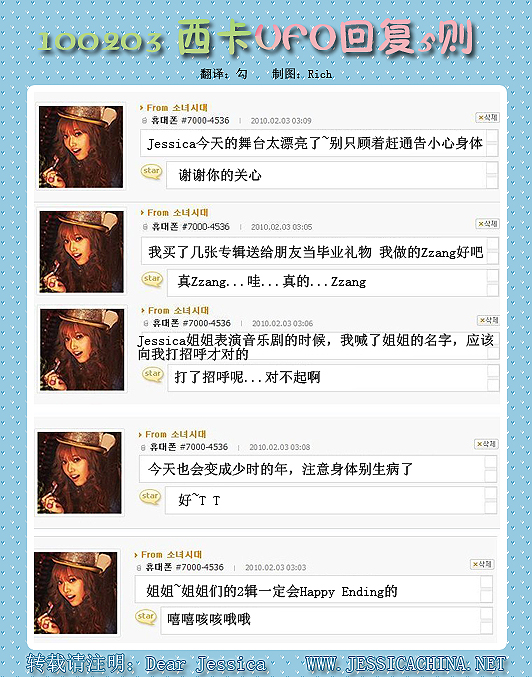Click the star badge beside the 好~T T reply
This screenshot has height=677, width=532.
[150, 497]
